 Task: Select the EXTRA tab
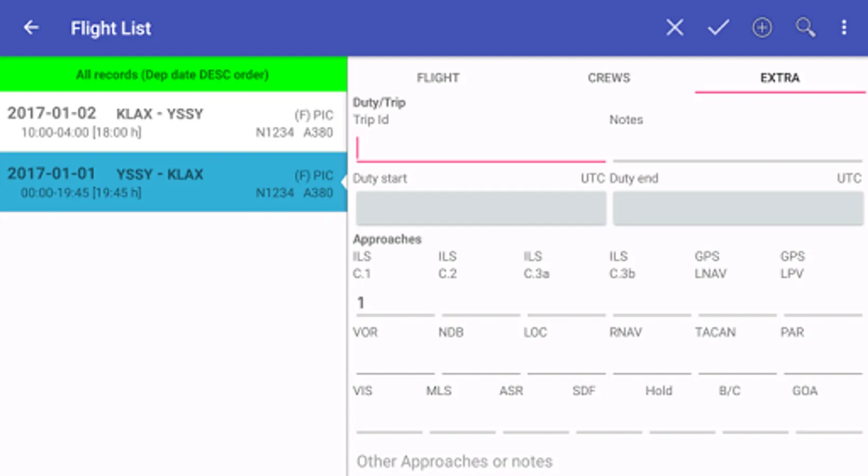[x=780, y=78]
